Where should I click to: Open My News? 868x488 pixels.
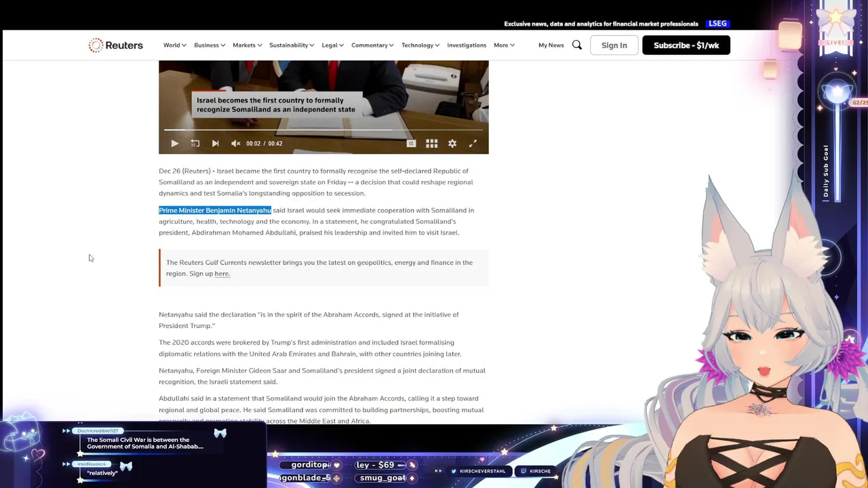[551, 45]
